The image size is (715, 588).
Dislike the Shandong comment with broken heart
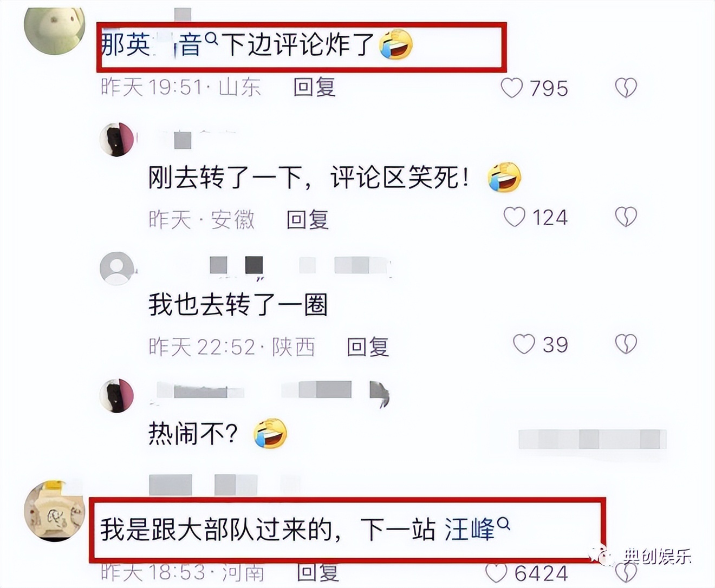(x=626, y=88)
